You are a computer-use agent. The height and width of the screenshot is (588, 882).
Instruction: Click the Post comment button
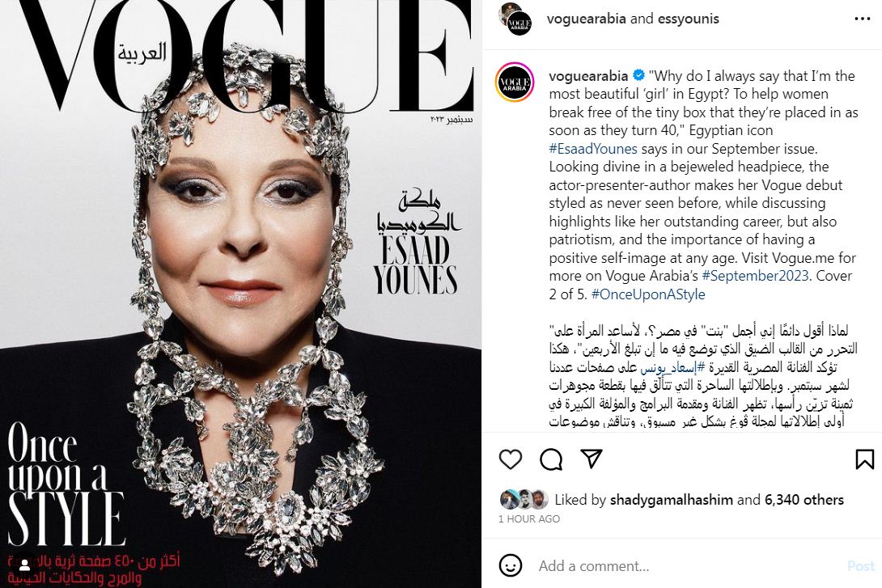(861, 566)
